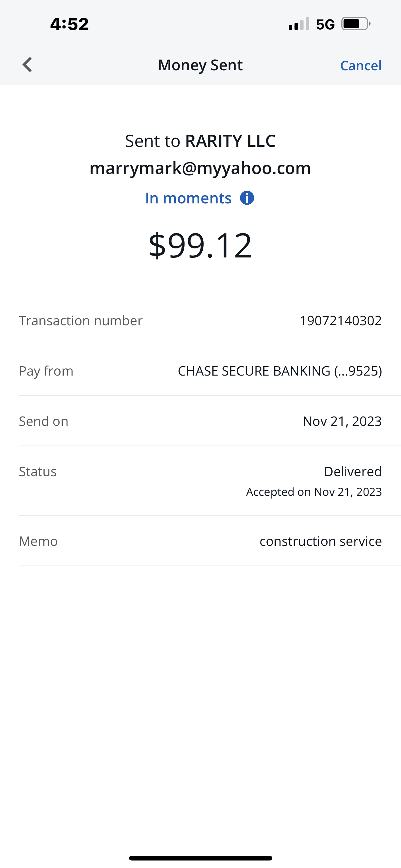This screenshot has width=401, height=868.
Task: Tap the 4:52 clock in status bar
Action: pyautogui.click(x=69, y=24)
